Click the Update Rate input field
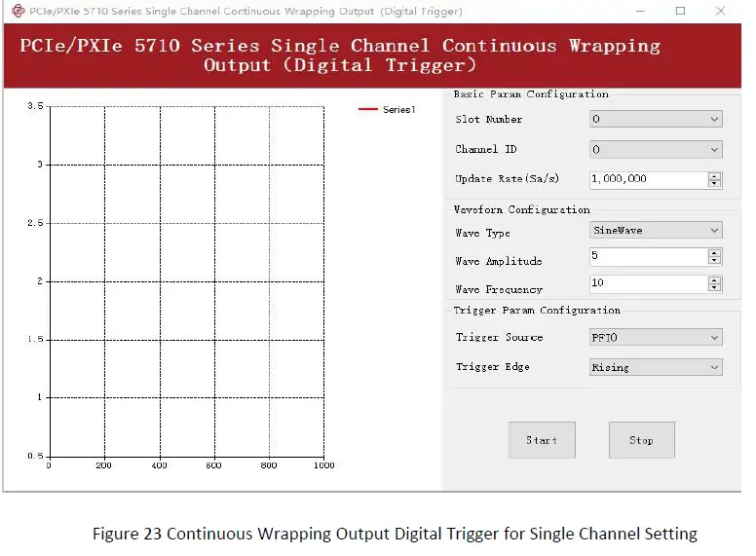The width and height of the screenshot is (756, 556). (649, 179)
